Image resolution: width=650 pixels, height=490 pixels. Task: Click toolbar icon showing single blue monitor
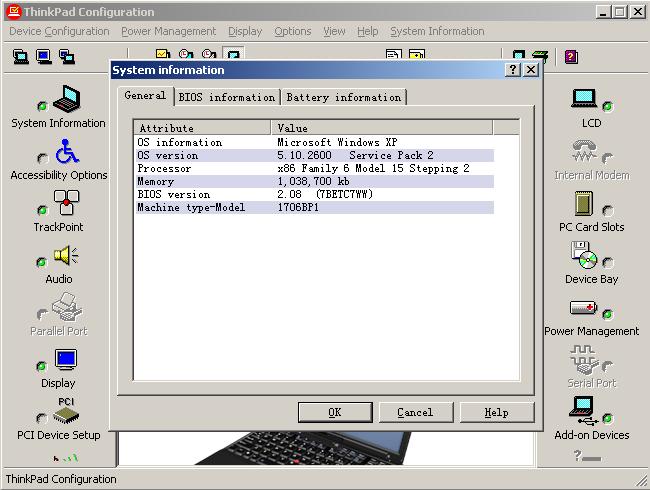tap(44, 56)
